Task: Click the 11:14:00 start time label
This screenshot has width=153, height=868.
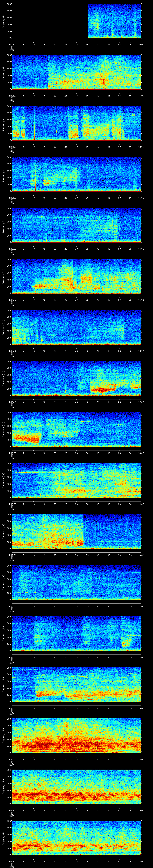Action: click(x=12, y=300)
